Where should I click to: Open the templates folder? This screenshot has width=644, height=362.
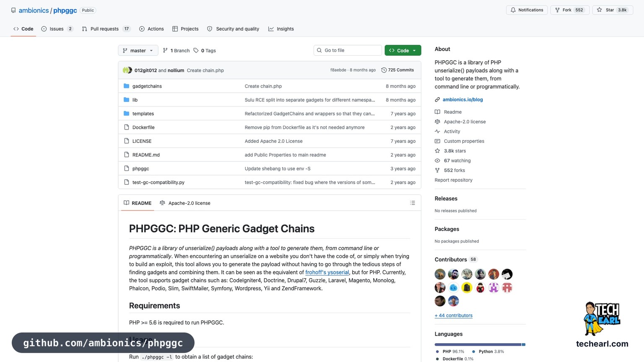[143, 114]
